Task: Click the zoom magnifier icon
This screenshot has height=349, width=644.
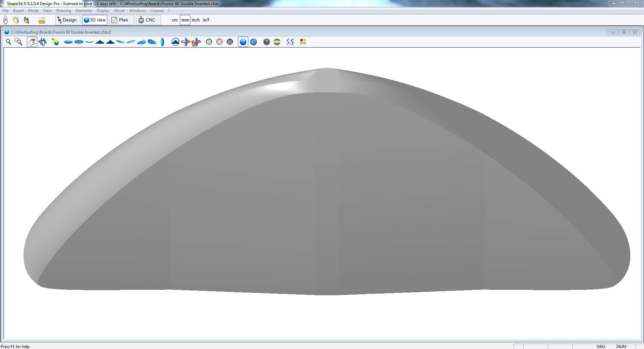Action: coord(8,42)
